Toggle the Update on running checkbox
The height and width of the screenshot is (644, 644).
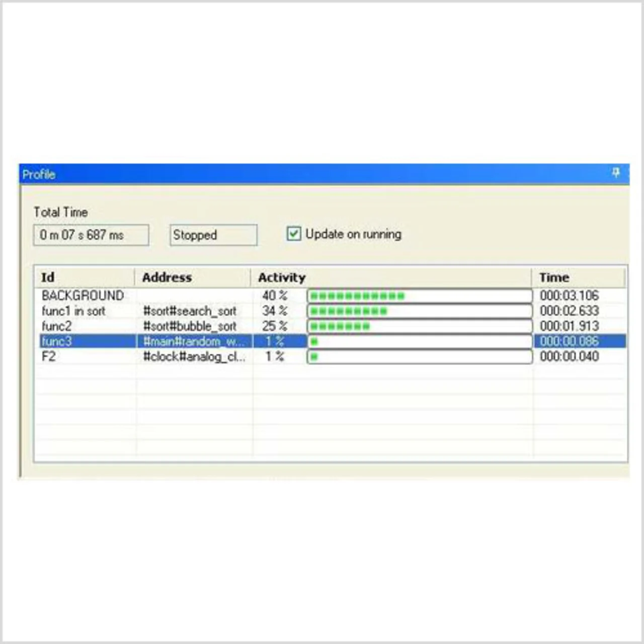click(293, 234)
